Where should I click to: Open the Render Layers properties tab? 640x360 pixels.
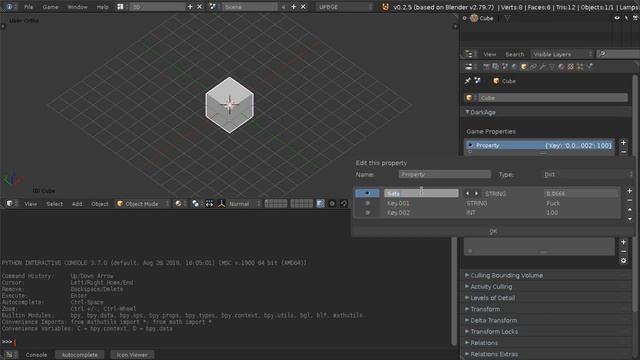coord(496,67)
